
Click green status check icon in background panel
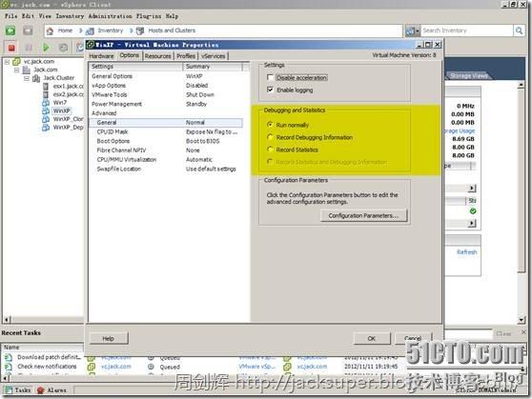point(473,211)
